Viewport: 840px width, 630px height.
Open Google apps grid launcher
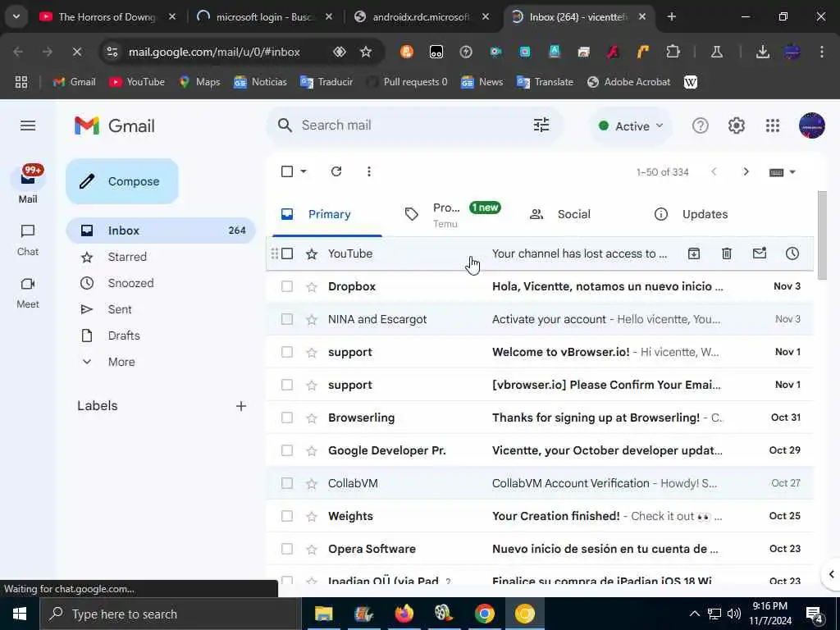point(773,126)
